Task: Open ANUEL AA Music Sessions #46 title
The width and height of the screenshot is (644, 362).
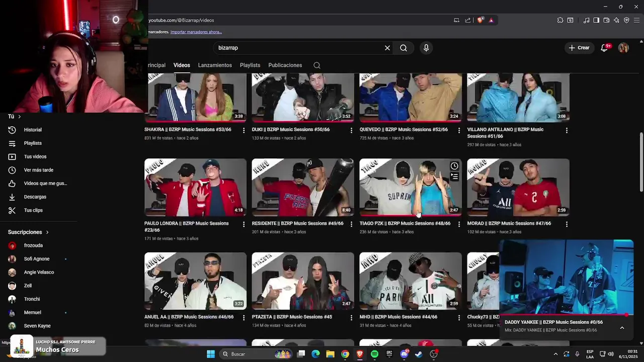Action: coord(189,317)
